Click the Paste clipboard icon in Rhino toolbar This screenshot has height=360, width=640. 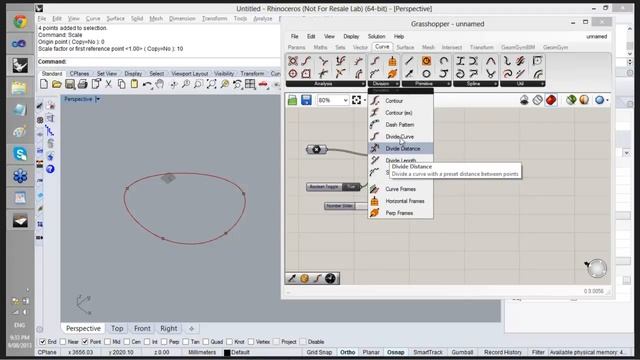pyautogui.click(x=134, y=84)
